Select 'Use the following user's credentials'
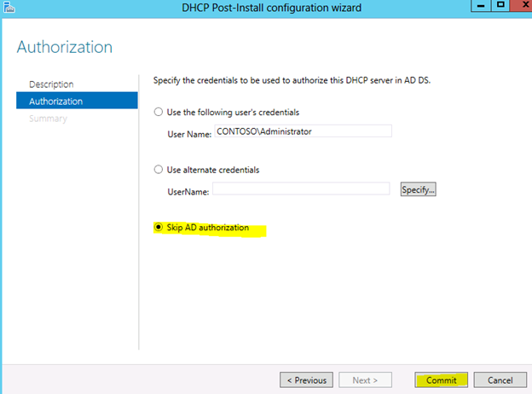The image size is (532, 394). (159, 112)
